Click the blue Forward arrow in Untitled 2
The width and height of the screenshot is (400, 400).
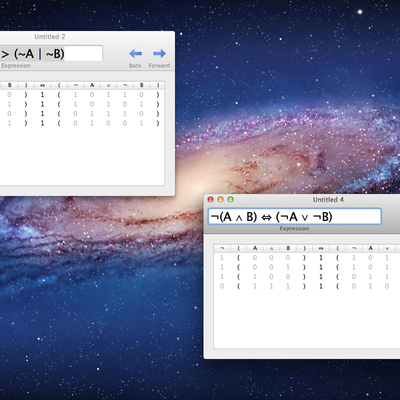159,53
